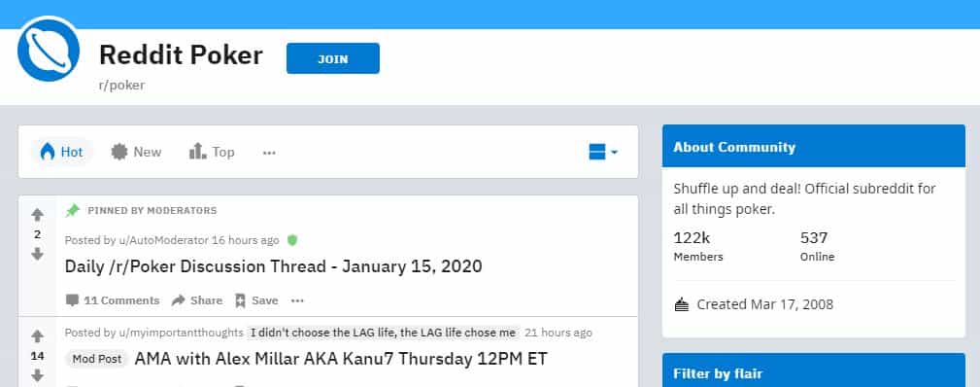Upvote the Daily Discussion Thread post
The image size is (980, 387).
(38, 215)
